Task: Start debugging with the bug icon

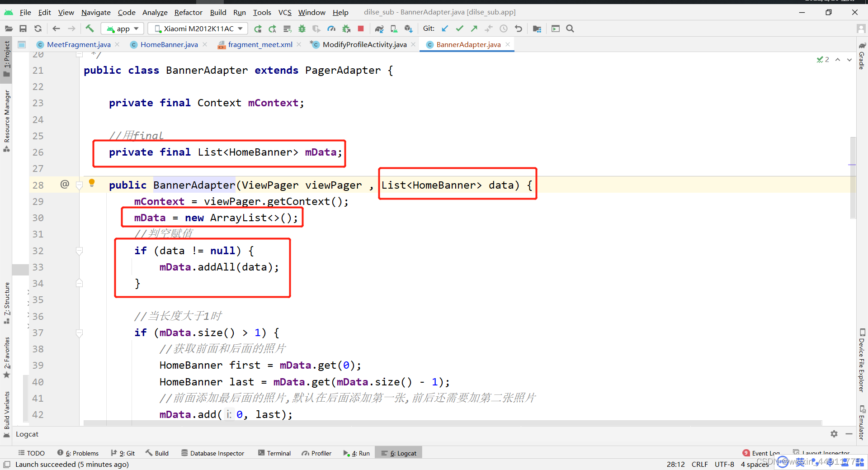Action: [x=302, y=28]
